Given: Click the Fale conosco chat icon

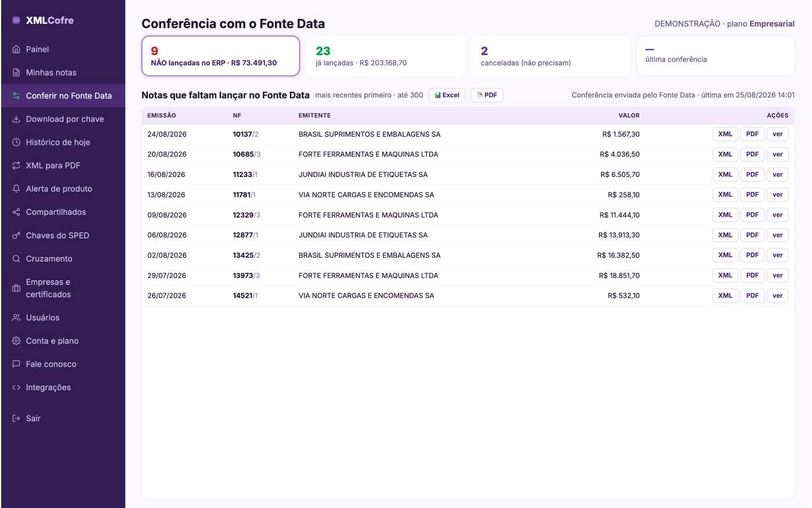Looking at the screenshot, I should 16,364.
